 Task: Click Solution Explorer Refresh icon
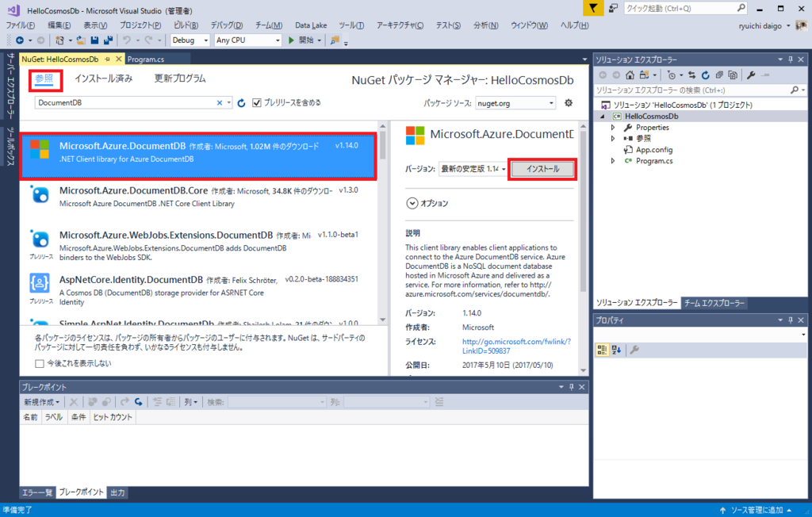(x=705, y=75)
